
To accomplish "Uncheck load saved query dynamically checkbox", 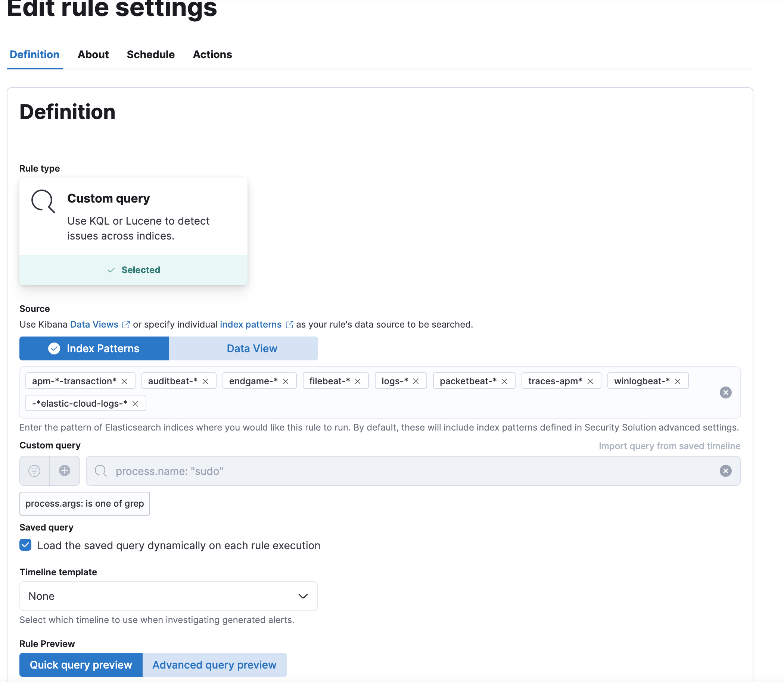I will point(25,545).
